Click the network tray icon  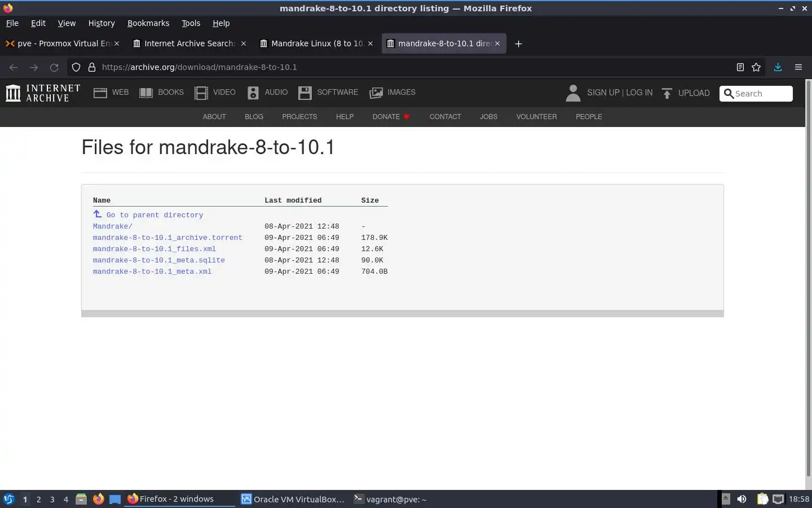click(778, 499)
